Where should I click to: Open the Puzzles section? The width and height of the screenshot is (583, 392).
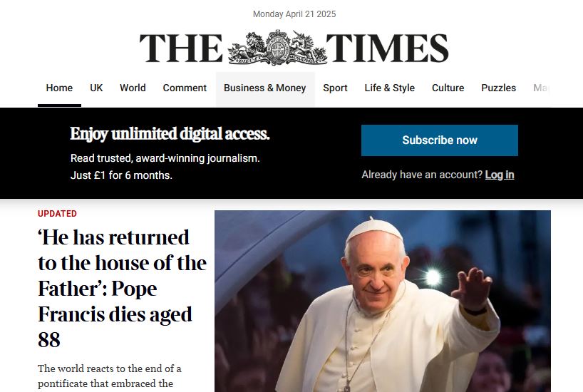click(498, 88)
